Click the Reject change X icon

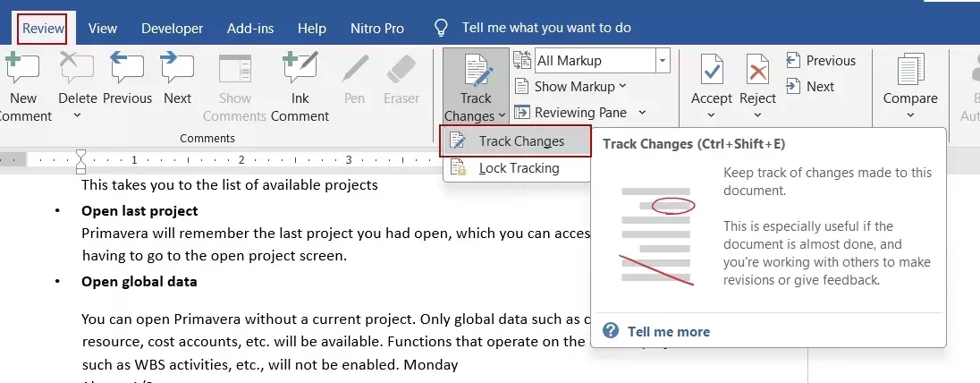[758, 69]
